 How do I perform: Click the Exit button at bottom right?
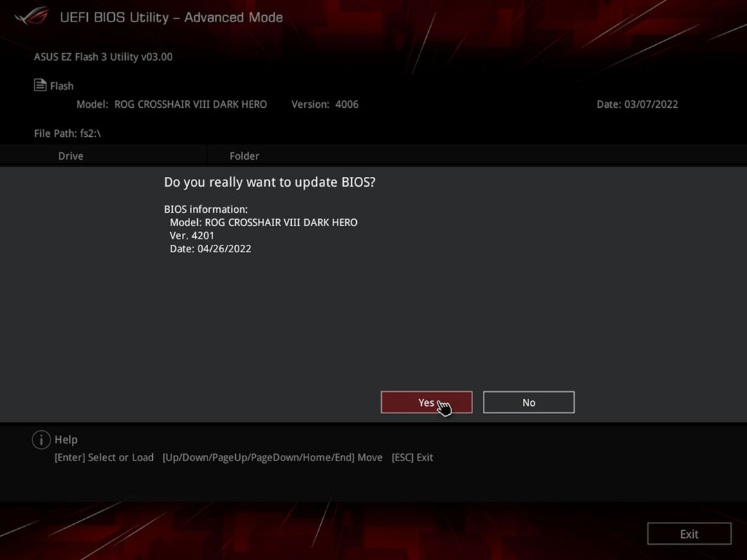(x=689, y=533)
